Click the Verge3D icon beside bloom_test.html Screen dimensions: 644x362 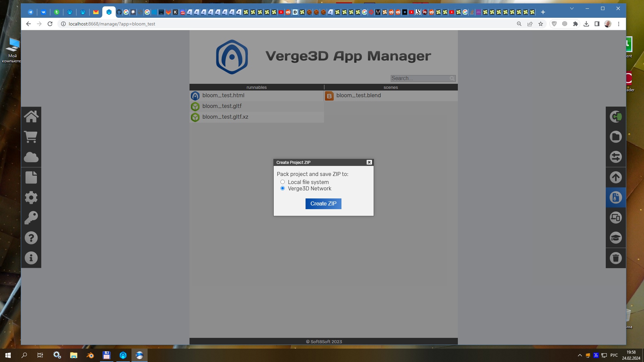pyautogui.click(x=195, y=96)
